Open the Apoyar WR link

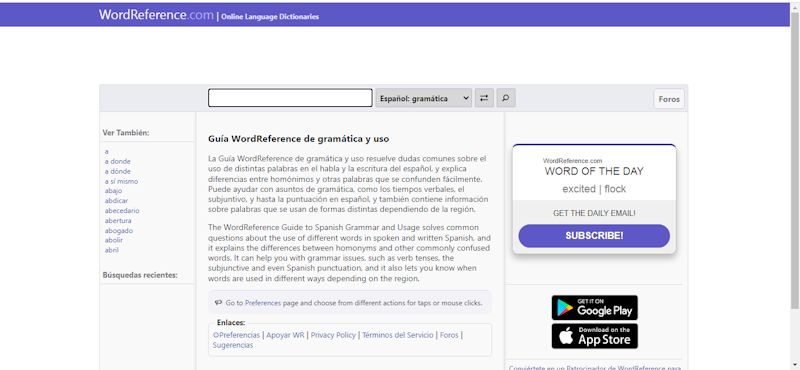(x=285, y=335)
